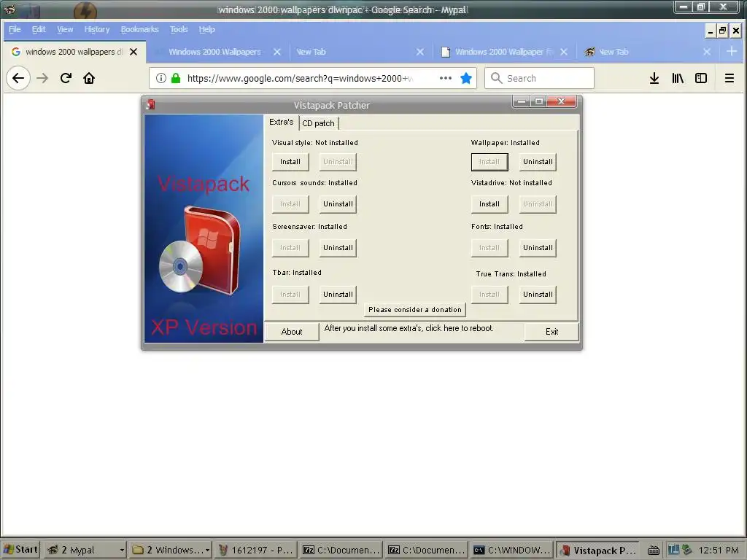
Task: Install Vistadrive
Action: [489, 204]
